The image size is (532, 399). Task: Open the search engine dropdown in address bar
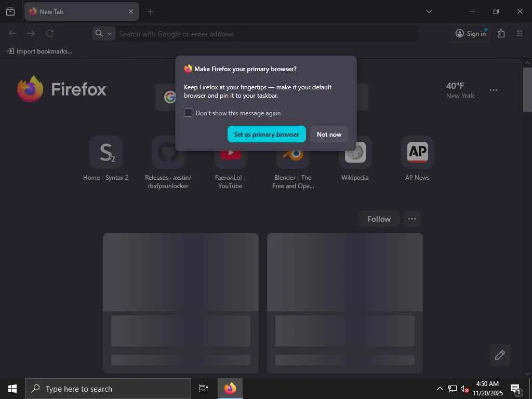(x=104, y=33)
